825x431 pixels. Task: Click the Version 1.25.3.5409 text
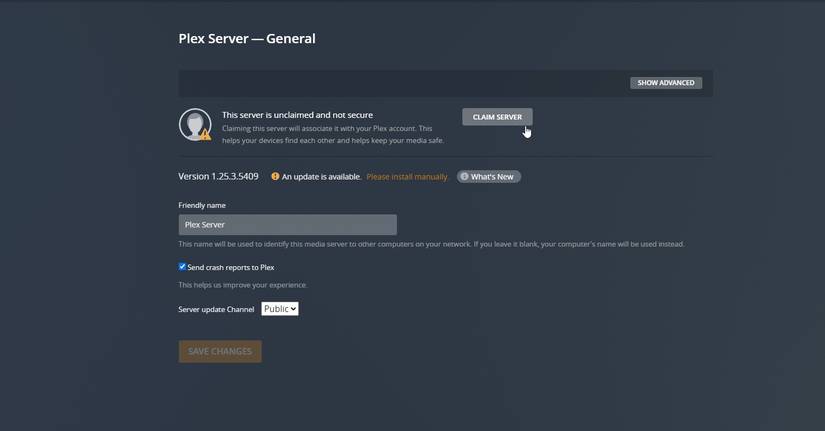[x=218, y=176]
